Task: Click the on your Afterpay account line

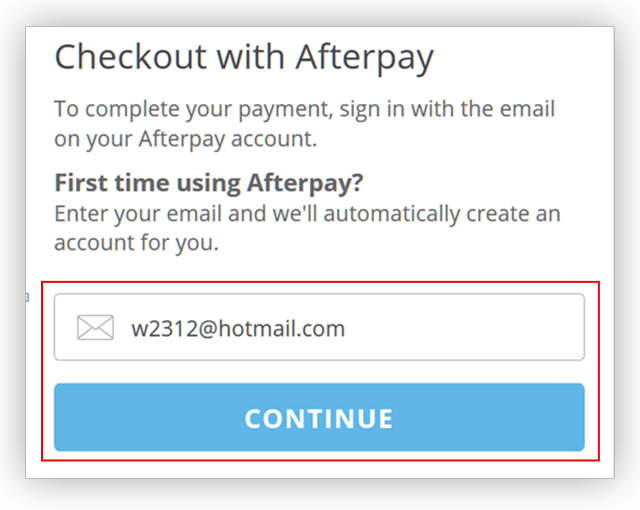Action: 186,140
